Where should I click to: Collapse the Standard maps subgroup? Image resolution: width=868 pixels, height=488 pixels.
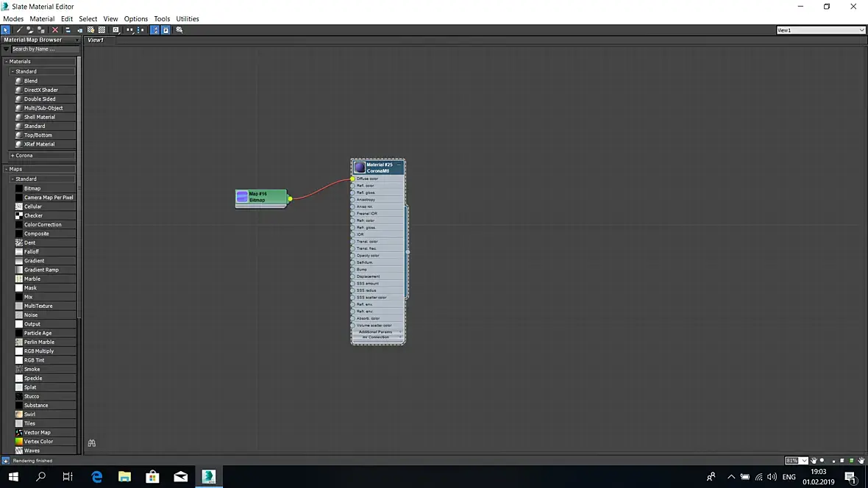pos(13,179)
